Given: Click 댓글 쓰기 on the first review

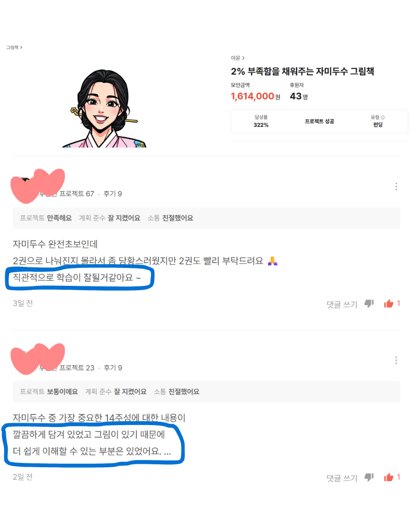Looking at the screenshot, I should pos(342,304).
